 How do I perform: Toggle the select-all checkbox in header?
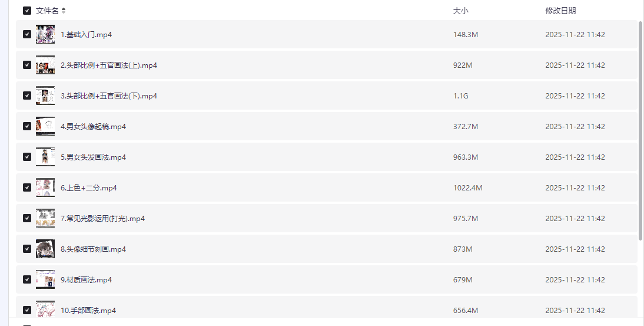[27, 11]
